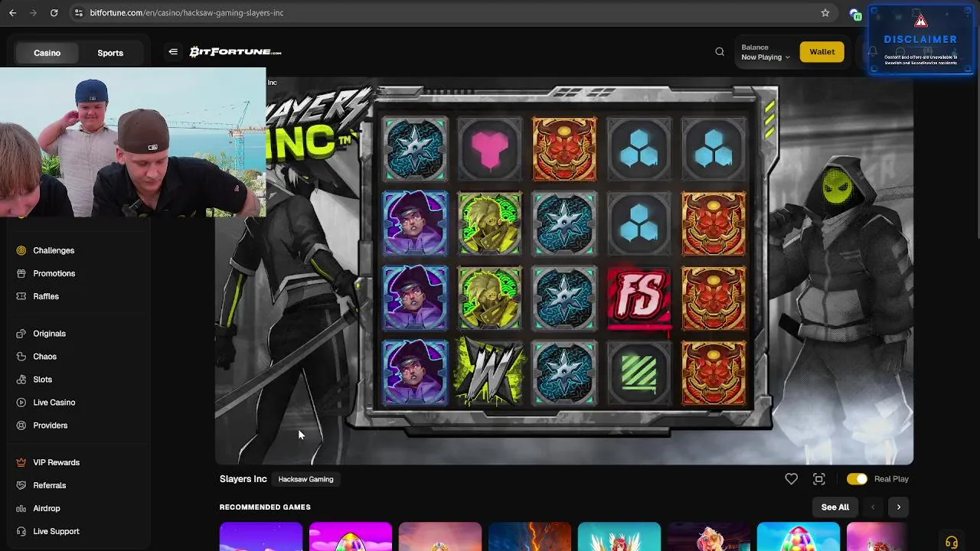Click the Raffles ticket icon

pyautogui.click(x=21, y=296)
